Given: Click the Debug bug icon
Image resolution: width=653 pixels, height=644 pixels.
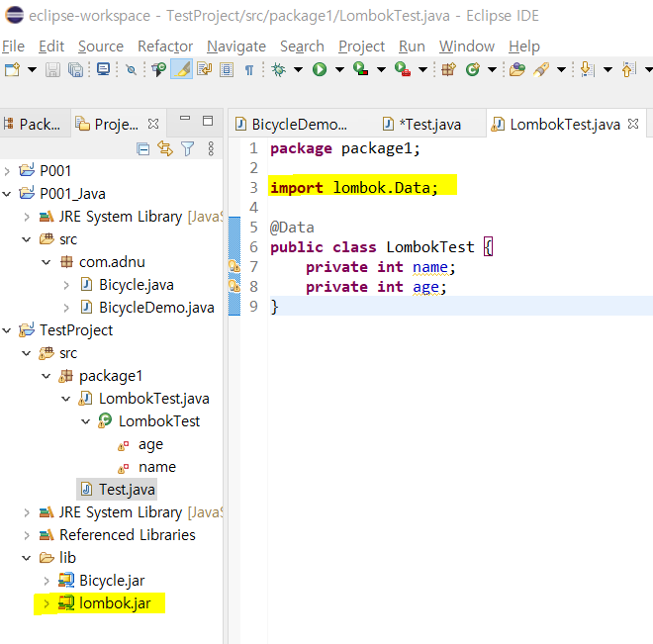Looking at the screenshot, I should (279, 69).
